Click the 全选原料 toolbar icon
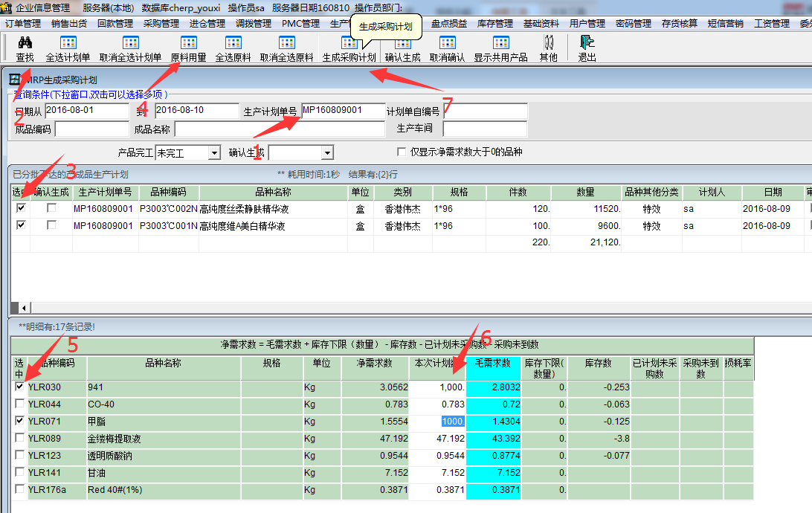This screenshot has height=513, width=812. click(233, 43)
